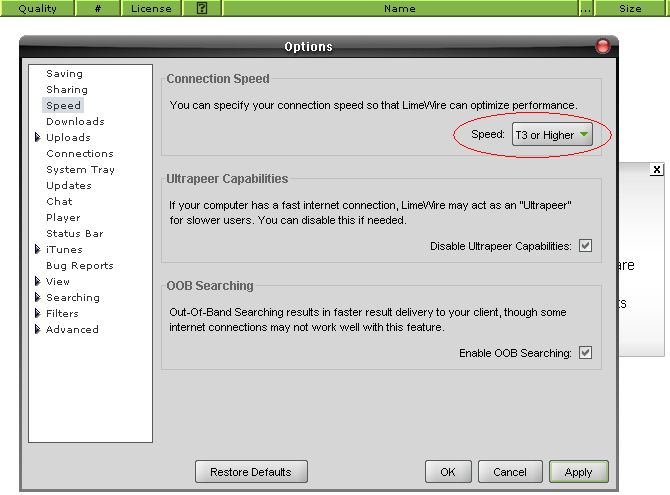Toggle Enable OOB Searching checkbox
This screenshot has height=495, width=670.
pos(585,353)
